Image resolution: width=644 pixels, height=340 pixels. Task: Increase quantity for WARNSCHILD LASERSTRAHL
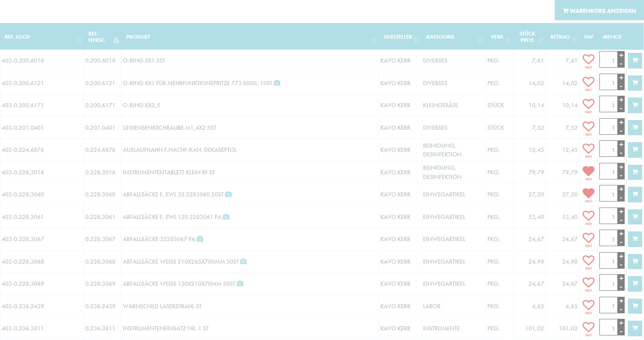(621, 301)
